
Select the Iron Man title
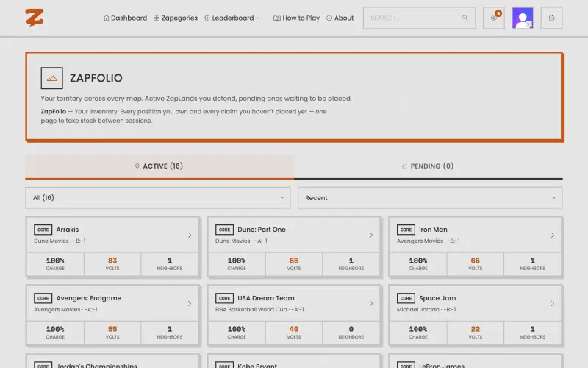(x=433, y=230)
